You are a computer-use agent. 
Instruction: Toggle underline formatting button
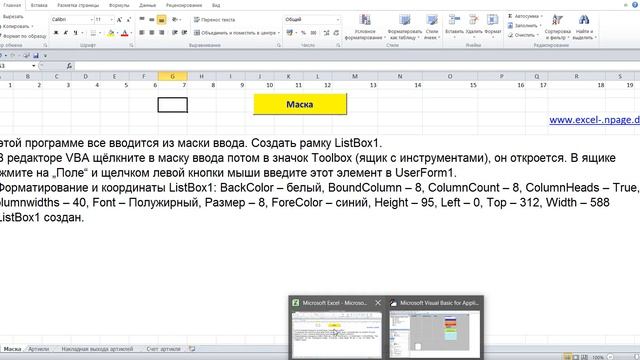pos(76,33)
